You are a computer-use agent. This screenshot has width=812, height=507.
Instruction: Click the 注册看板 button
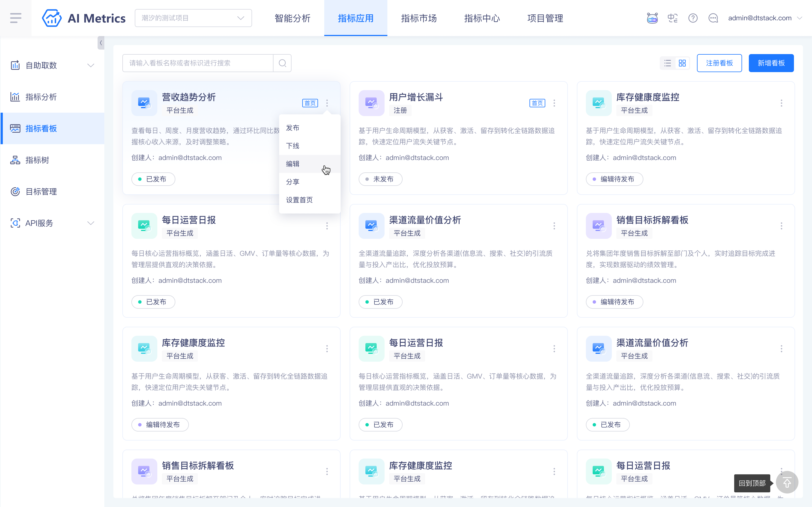719,63
